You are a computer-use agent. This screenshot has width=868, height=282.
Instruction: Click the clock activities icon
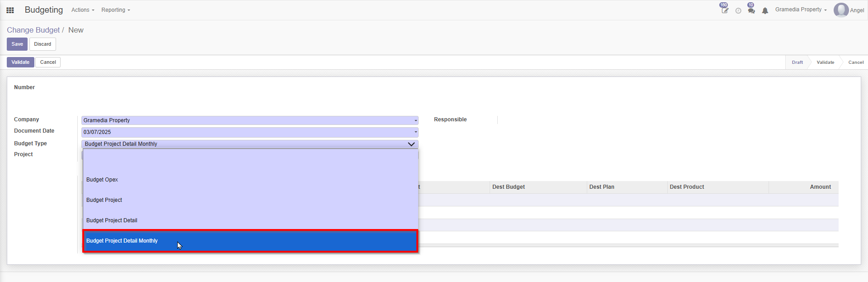pyautogui.click(x=738, y=10)
